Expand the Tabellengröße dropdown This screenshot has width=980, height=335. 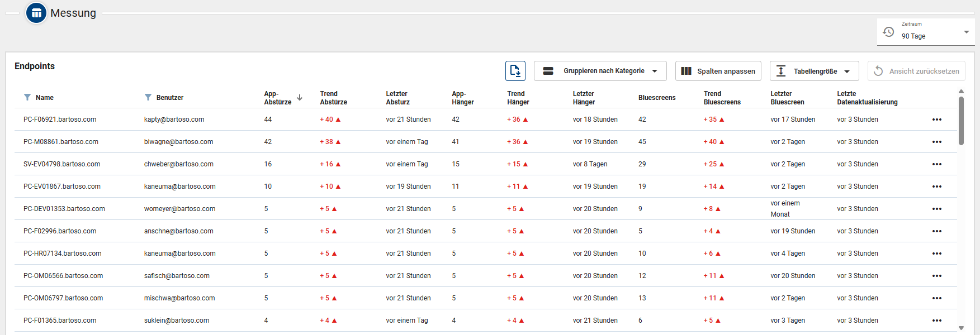[x=814, y=71]
